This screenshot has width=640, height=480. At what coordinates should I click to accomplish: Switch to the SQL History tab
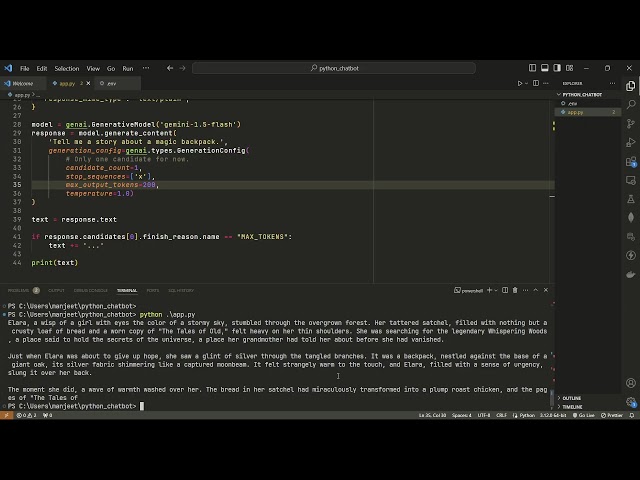(x=181, y=291)
